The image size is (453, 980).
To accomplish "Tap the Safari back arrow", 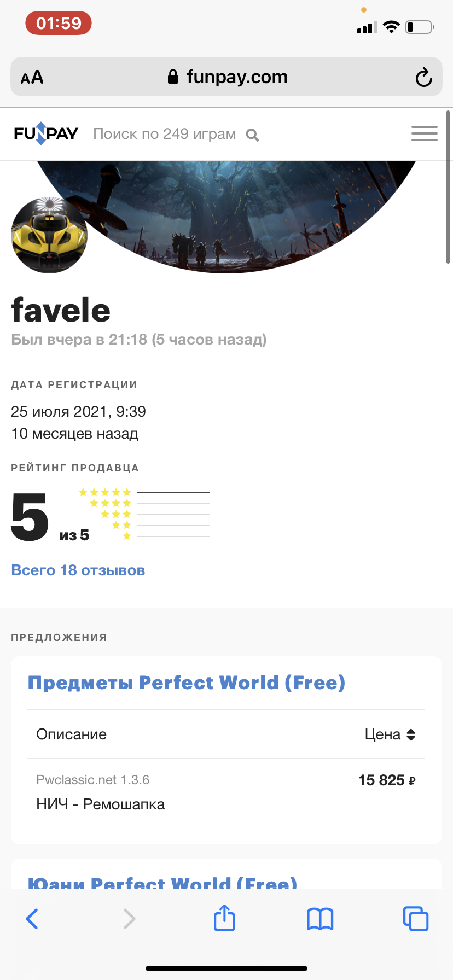I will [32, 919].
